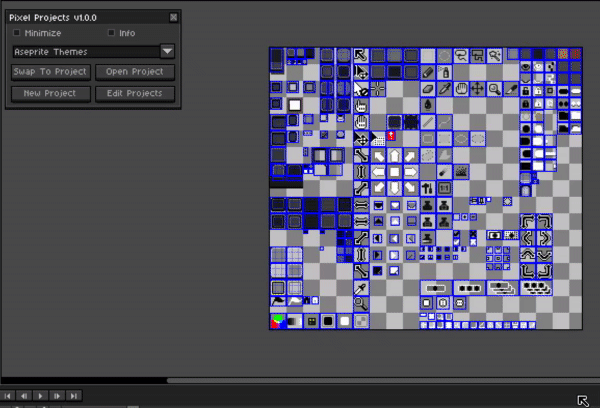Viewport: 600px width, 408px height.
Task: Click the RGB color wheel swatch
Action: pos(278,321)
